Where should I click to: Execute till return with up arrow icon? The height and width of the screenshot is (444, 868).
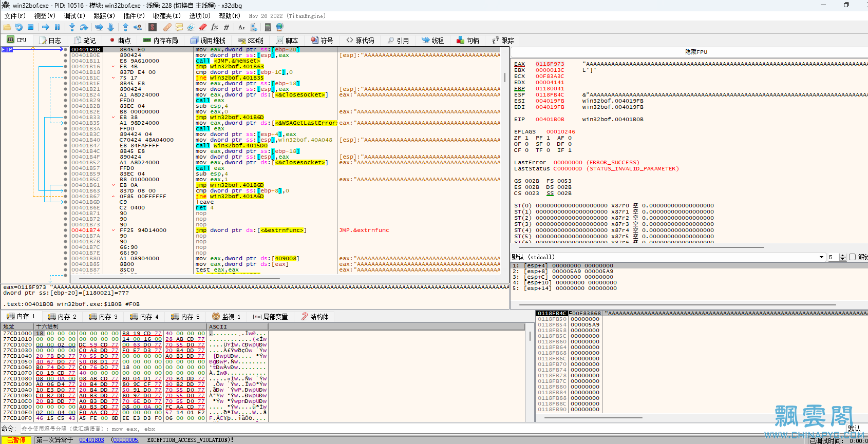(x=125, y=27)
